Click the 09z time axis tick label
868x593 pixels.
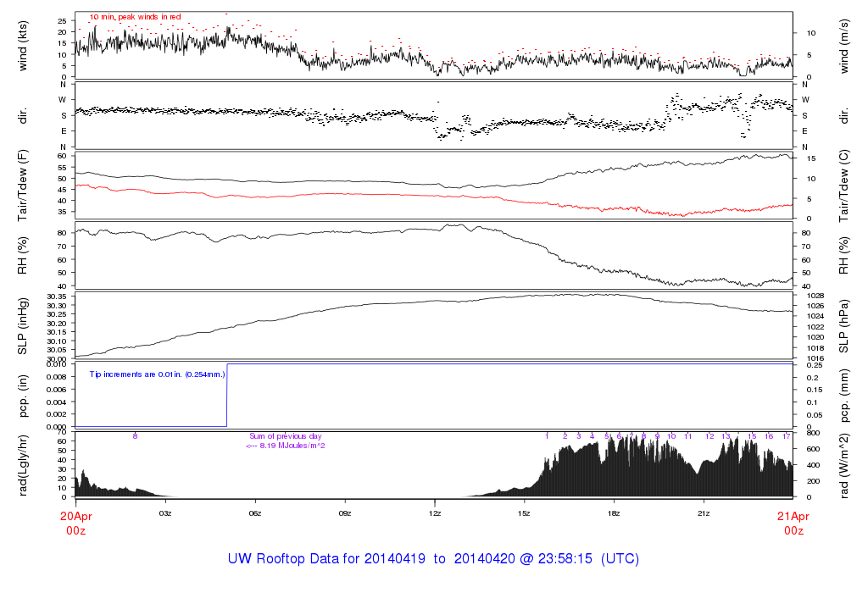pos(344,513)
